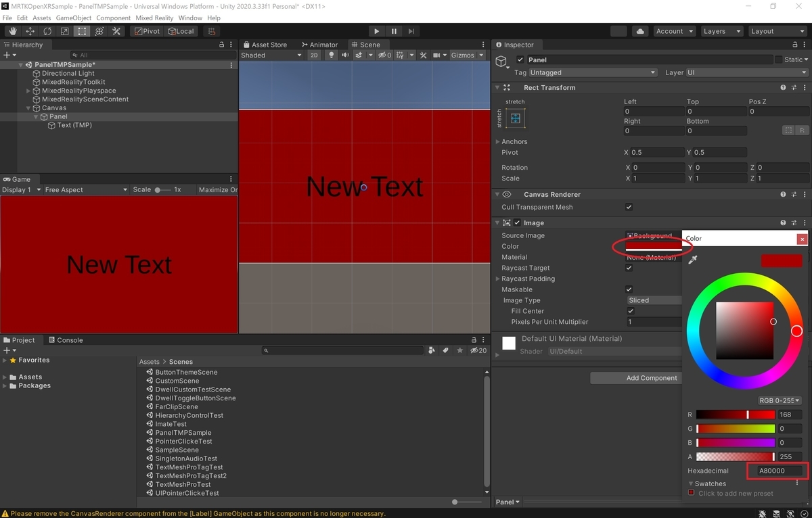
Task: Toggle Pivot handle position button
Action: click(147, 31)
